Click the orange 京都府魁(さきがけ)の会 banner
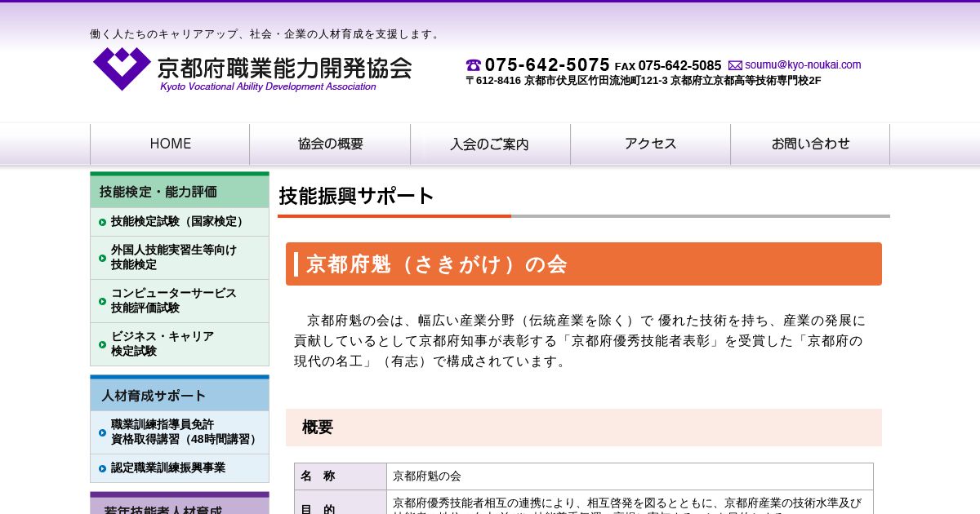 (584, 264)
